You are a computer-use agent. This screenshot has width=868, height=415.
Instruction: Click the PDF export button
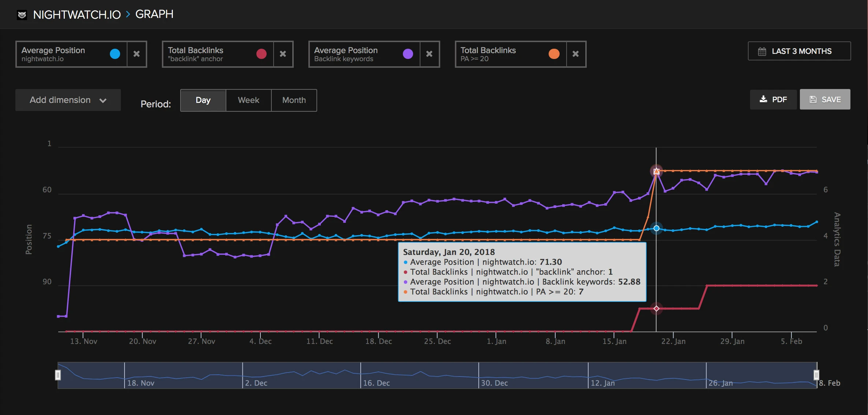click(773, 99)
